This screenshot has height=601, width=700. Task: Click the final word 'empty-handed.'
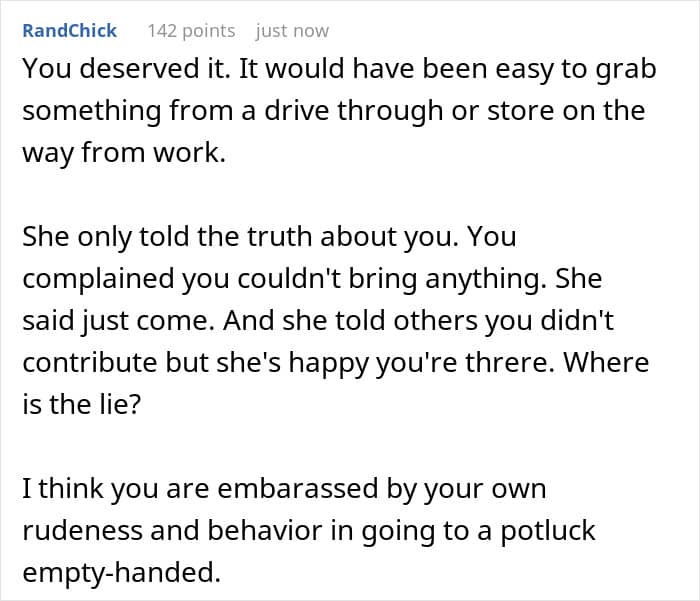(121, 572)
